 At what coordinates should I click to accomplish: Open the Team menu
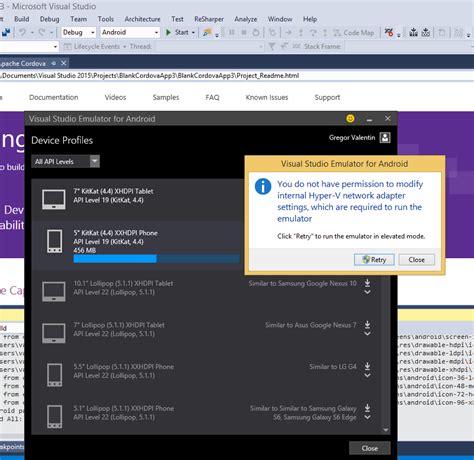[78, 19]
